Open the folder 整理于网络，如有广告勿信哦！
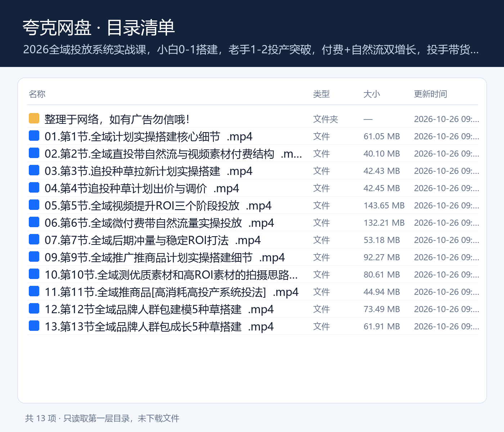The height and width of the screenshot is (432, 504). coord(117,119)
